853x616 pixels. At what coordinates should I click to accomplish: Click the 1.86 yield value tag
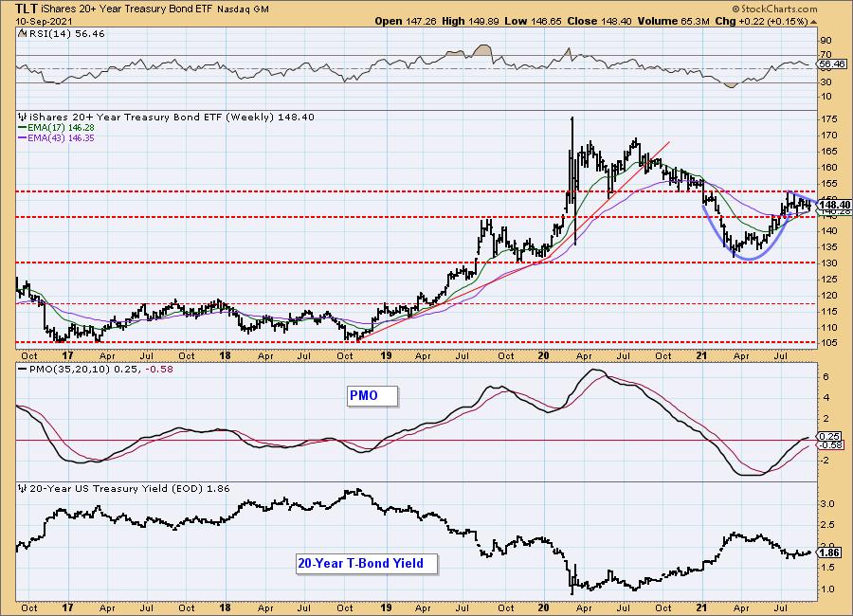829,553
